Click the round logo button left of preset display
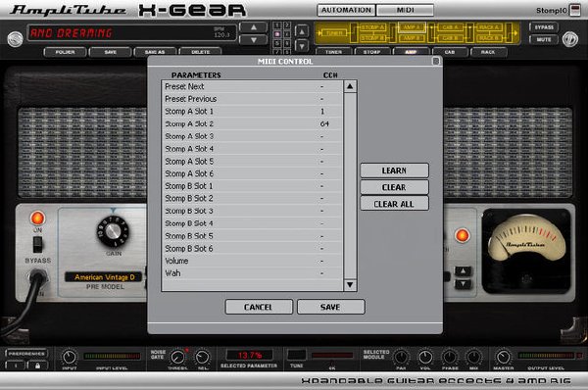 click(x=15, y=38)
